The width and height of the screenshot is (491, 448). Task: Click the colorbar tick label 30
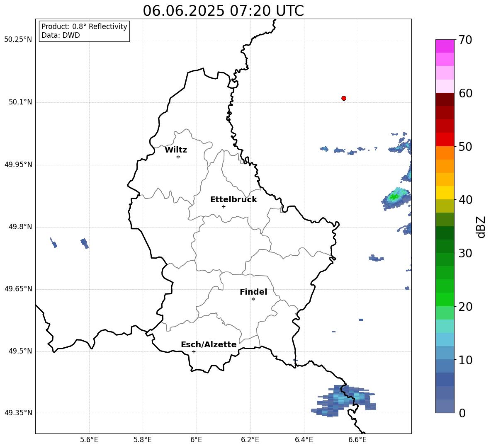point(465,253)
